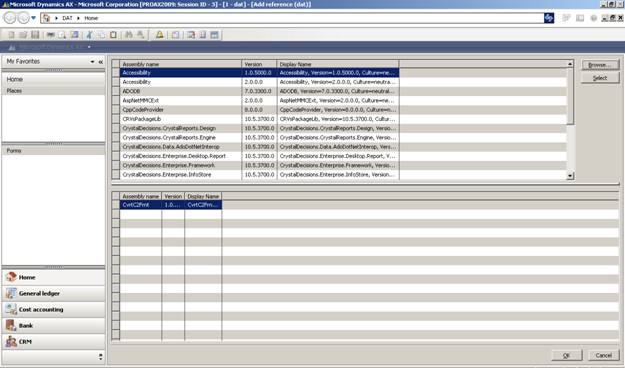The height and width of the screenshot is (368, 625).
Task: Click the yellow alert bell toolbar icon
Action: tap(159, 35)
